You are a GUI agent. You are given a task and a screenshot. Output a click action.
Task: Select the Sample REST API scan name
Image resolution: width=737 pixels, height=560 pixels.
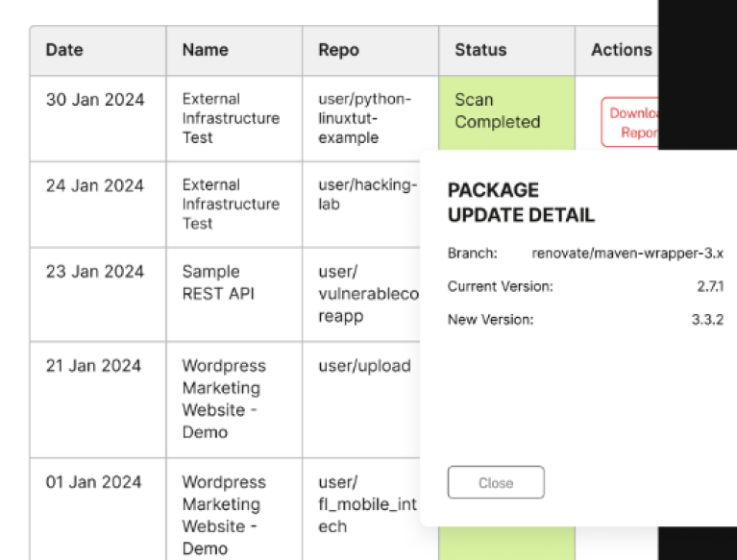(216, 282)
